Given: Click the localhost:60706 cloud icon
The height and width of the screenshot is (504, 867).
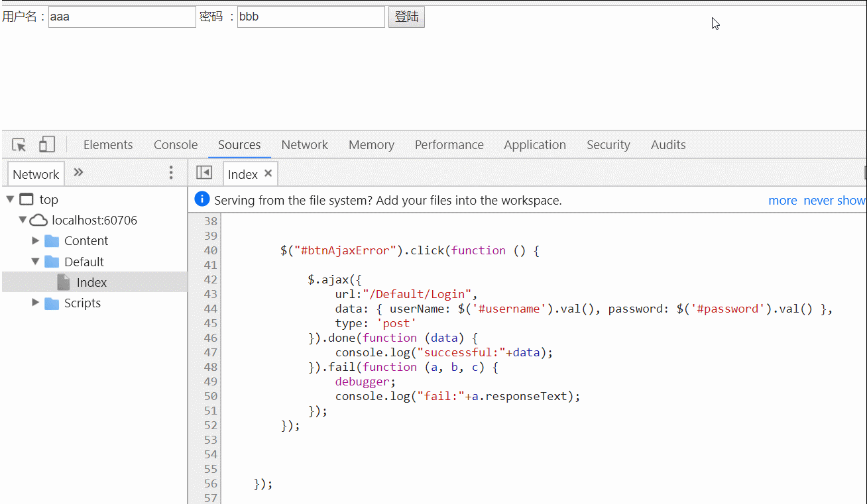Looking at the screenshot, I should tap(38, 220).
